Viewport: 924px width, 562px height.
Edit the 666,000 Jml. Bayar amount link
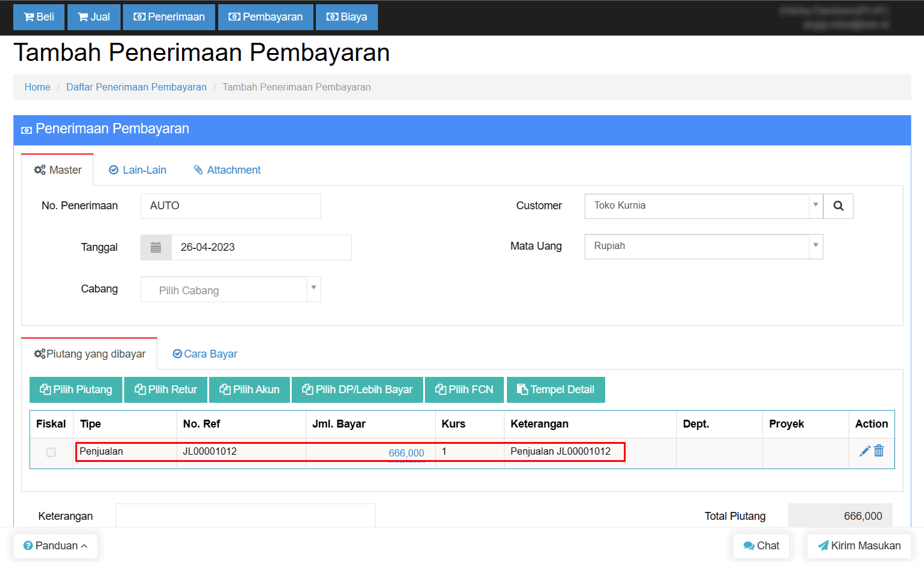pyautogui.click(x=406, y=453)
